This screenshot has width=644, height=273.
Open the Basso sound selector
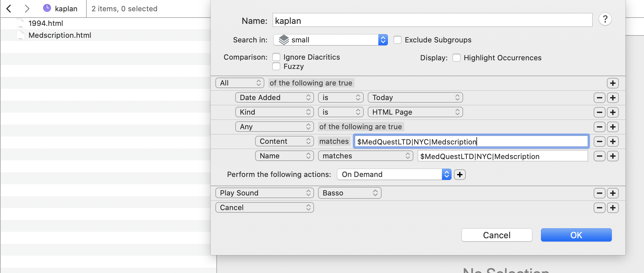click(349, 193)
